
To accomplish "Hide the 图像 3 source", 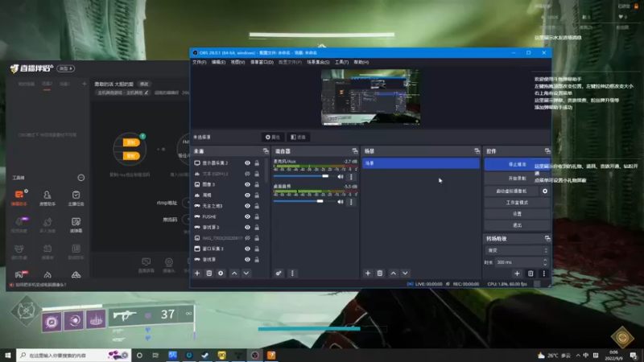I will tap(247, 184).
